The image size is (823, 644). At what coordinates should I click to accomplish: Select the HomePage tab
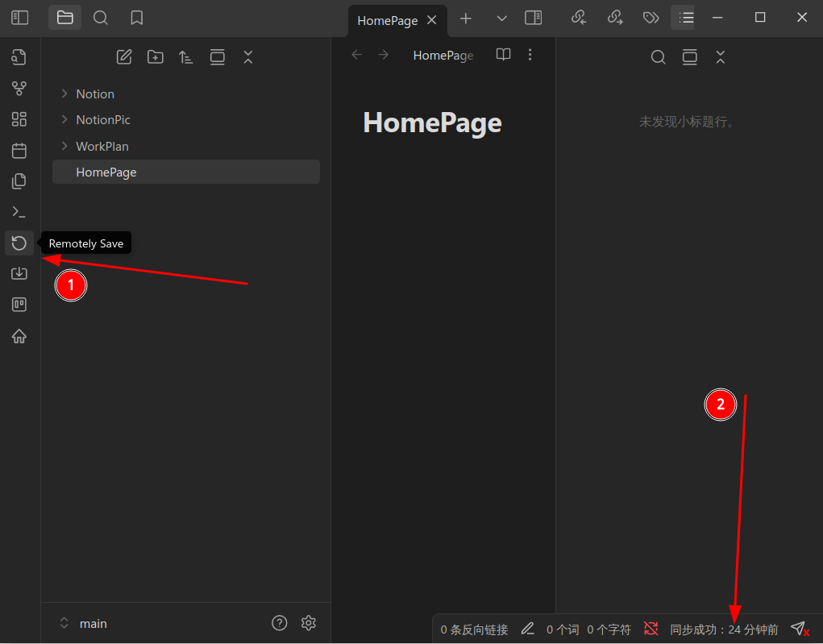tap(388, 20)
